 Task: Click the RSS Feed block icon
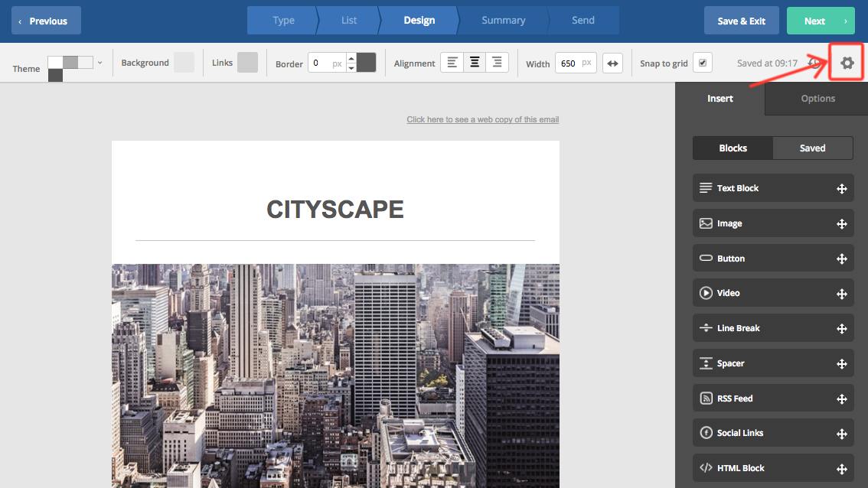click(706, 399)
